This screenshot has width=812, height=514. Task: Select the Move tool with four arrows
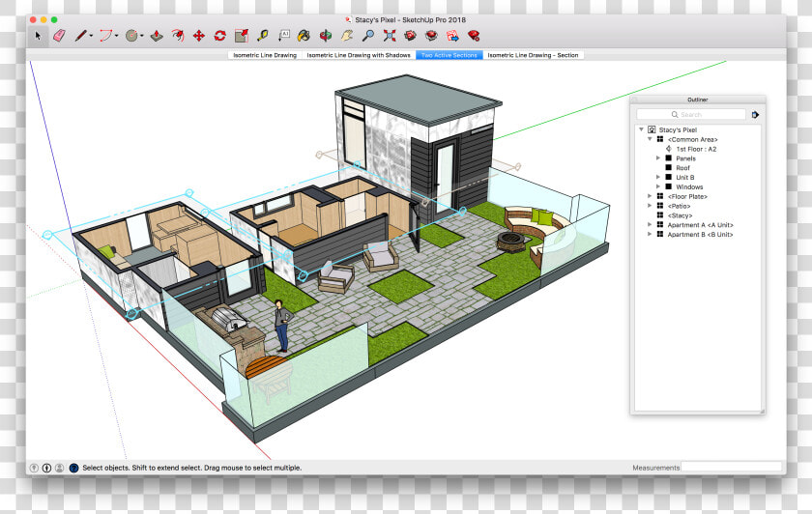(x=199, y=36)
